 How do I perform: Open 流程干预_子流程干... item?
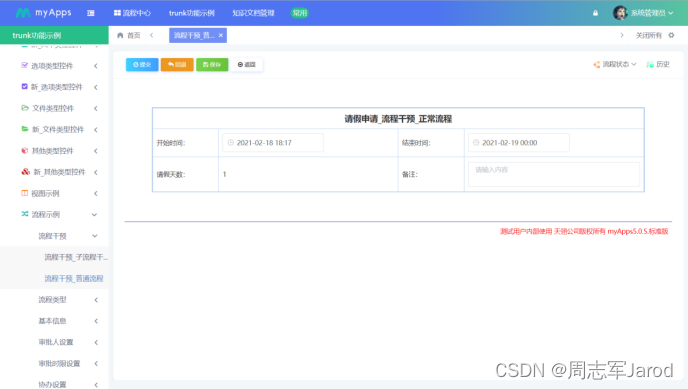(54, 257)
